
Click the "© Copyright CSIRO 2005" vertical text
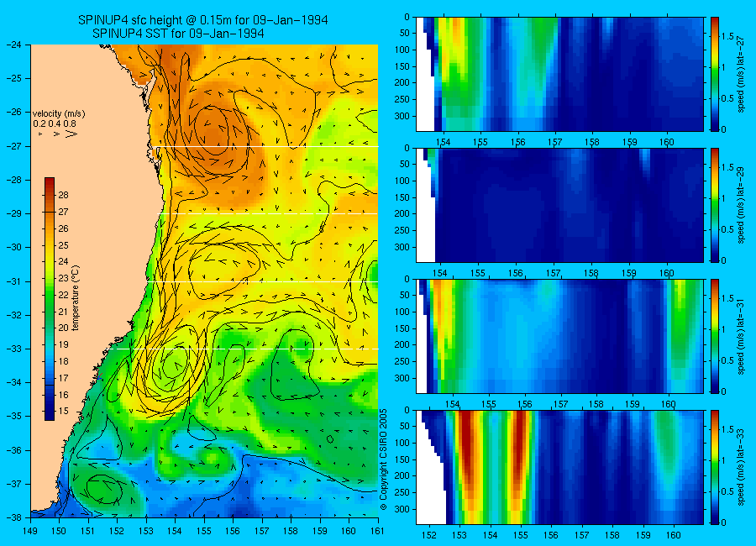tap(383, 459)
